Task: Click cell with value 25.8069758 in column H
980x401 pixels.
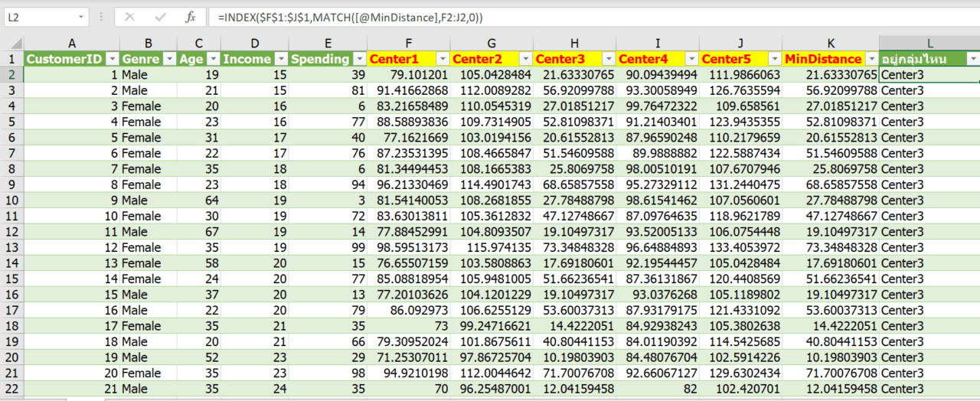Action: tap(574, 169)
